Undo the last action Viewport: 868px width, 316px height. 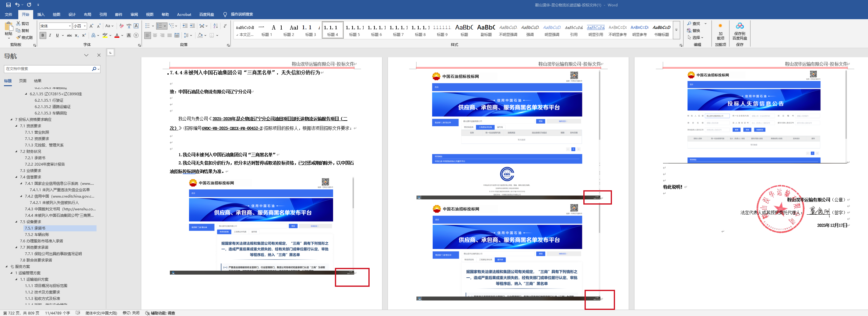(x=17, y=5)
